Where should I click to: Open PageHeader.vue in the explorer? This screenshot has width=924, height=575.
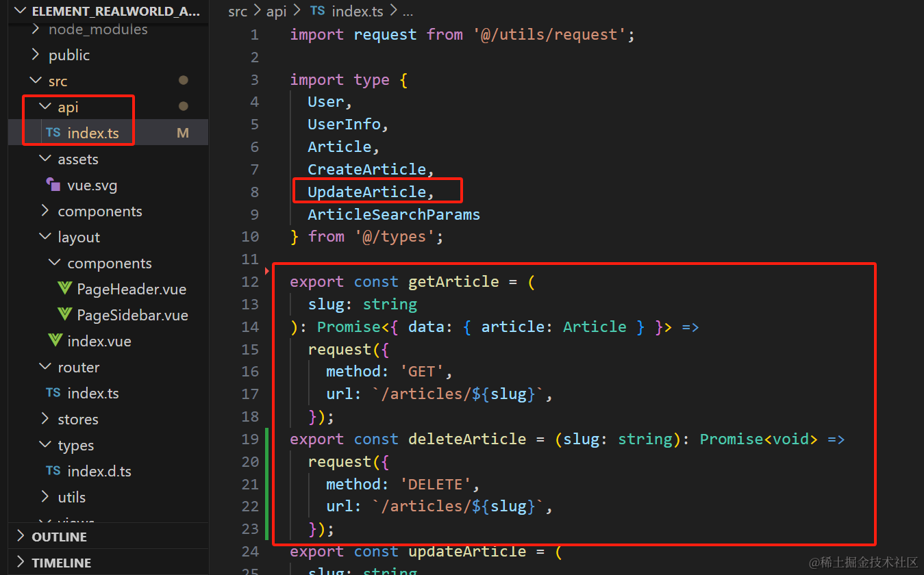click(x=132, y=290)
